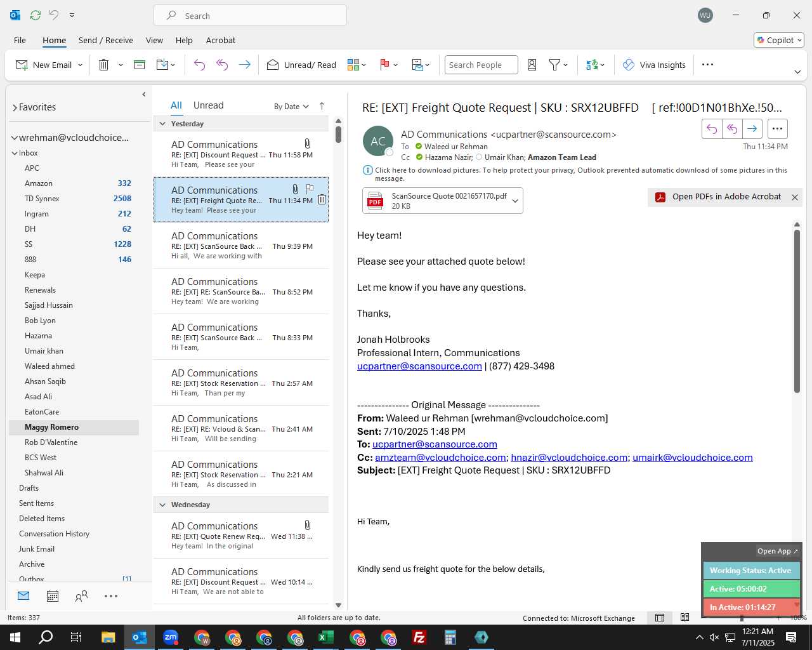The height and width of the screenshot is (650, 812).
Task: Delete the selected Freight Quote email
Action: click(x=322, y=199)
